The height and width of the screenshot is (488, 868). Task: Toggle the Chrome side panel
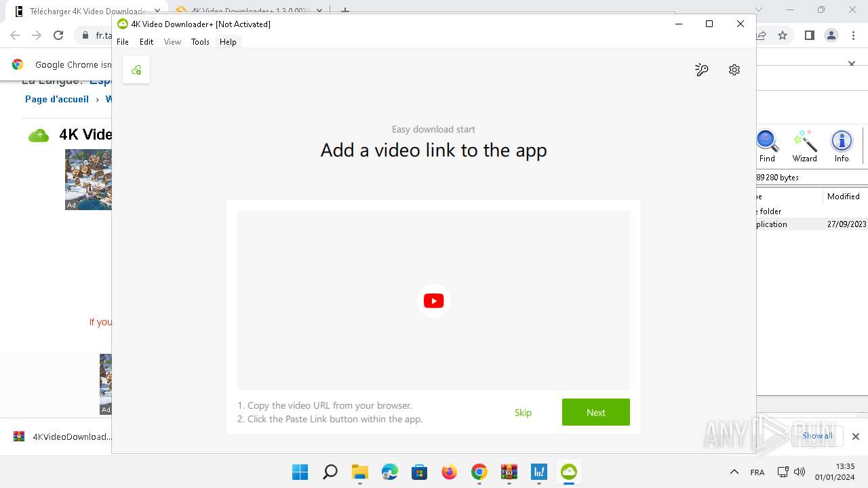tap(809, 35)
